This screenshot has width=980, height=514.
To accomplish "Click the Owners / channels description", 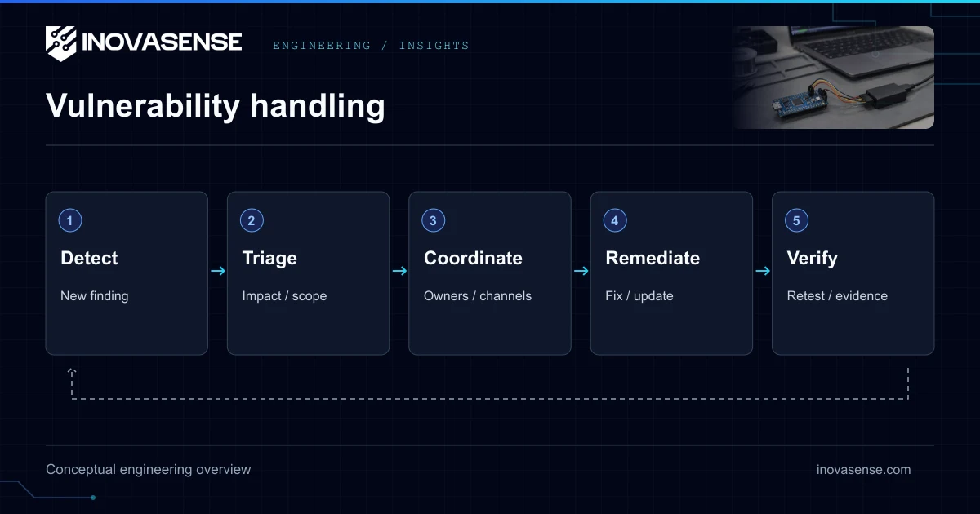I will click(478, 295).
